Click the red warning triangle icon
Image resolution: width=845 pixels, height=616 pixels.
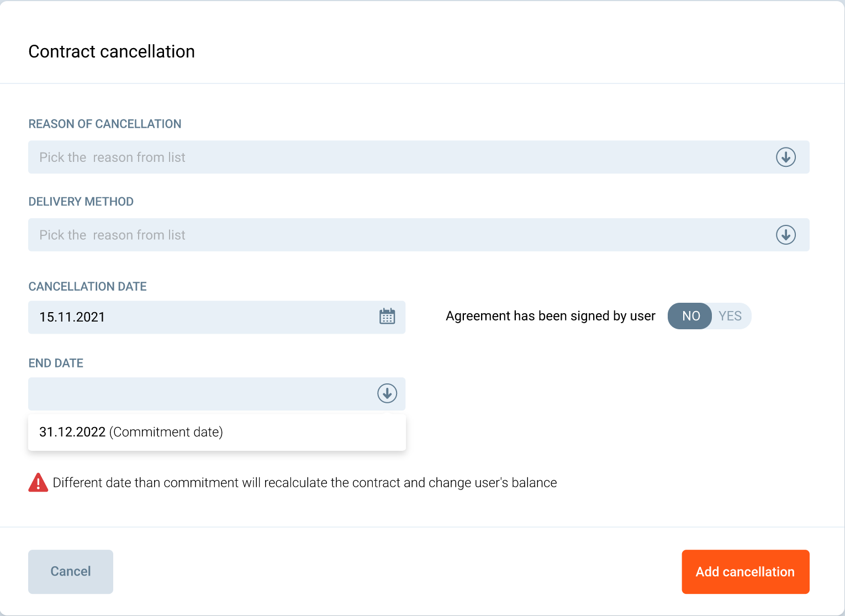[38, 483]
